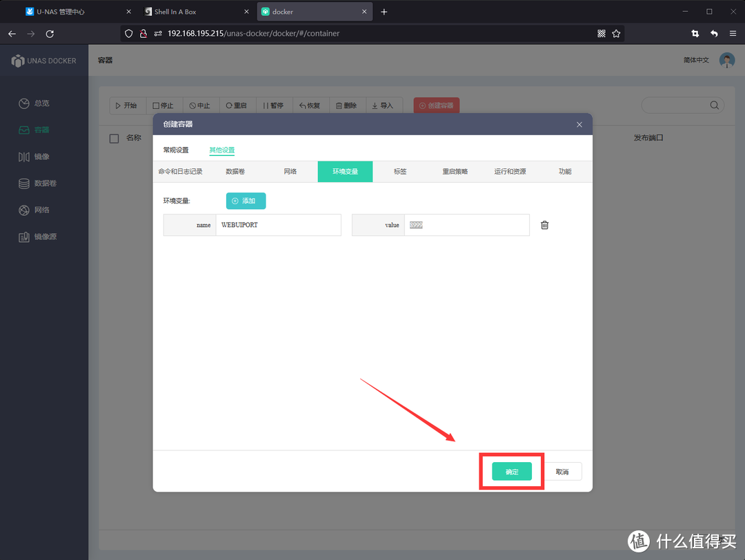The width and height of the screenshot is (745, 560).
Task: Open the 命令和日志记录 sub-tab
Action: point(181,172)
